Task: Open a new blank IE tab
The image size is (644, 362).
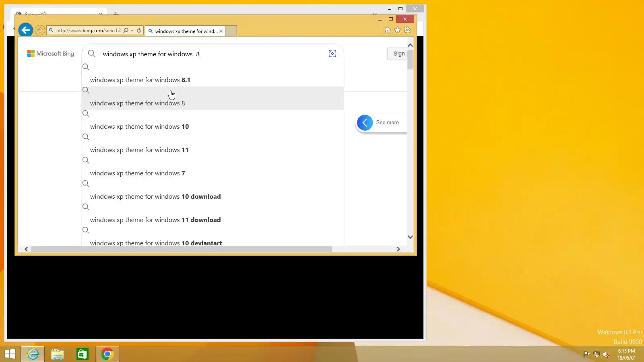Action: (231, 31)
